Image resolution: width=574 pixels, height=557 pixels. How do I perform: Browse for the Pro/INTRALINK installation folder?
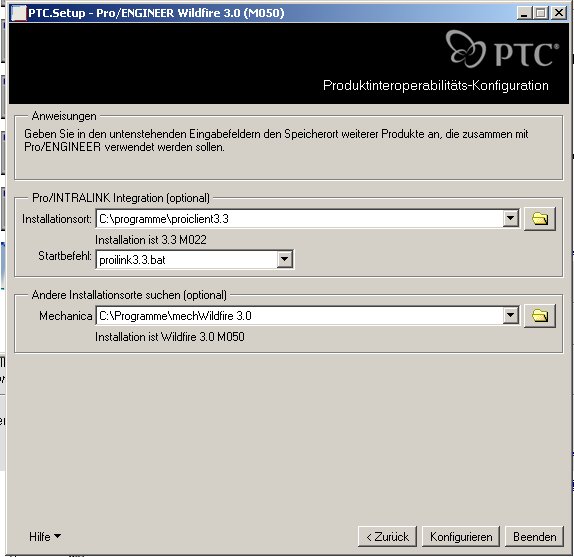[540, 219]
